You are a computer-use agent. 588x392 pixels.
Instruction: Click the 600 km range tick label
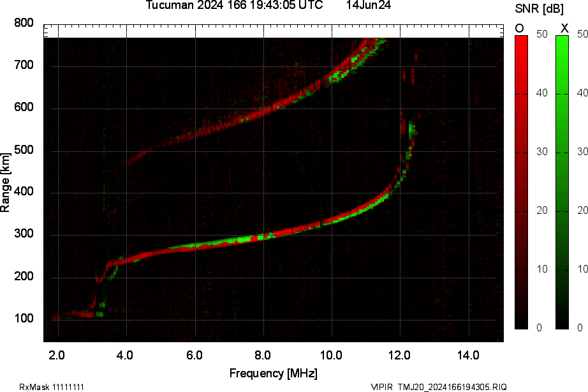click(24, 107)
